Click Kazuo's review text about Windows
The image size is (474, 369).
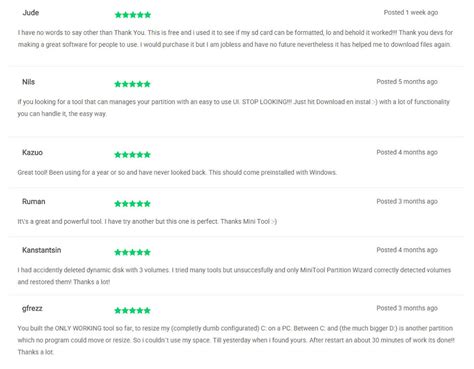point(177,173)
